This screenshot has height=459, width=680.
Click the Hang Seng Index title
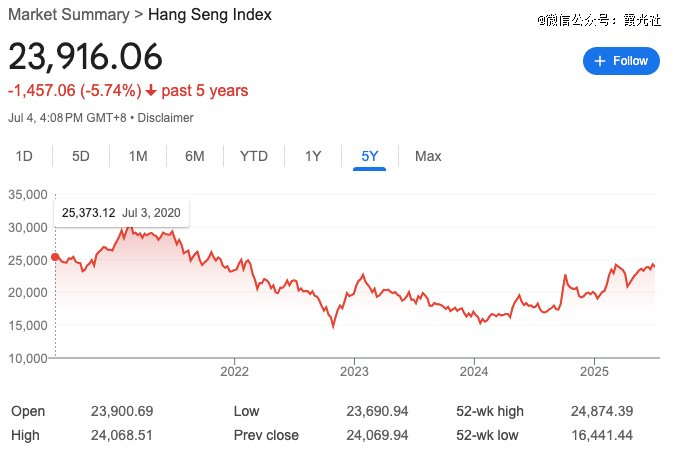click(210, 15)
